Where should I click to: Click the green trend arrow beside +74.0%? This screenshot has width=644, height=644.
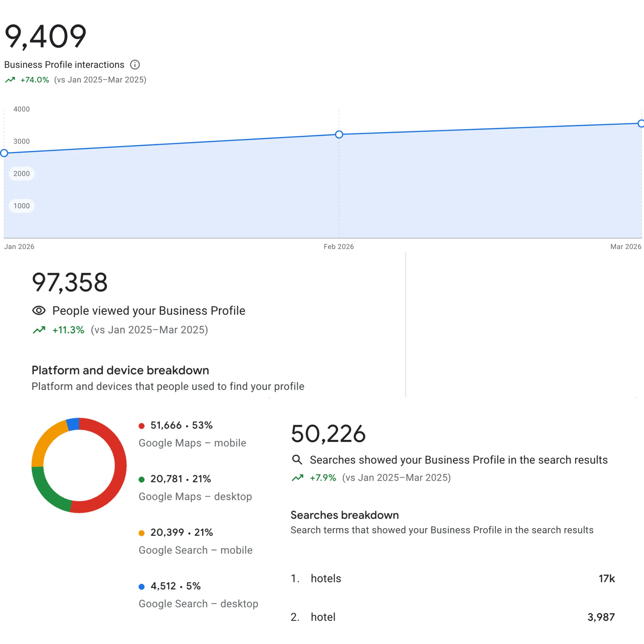tap(10, 80)
